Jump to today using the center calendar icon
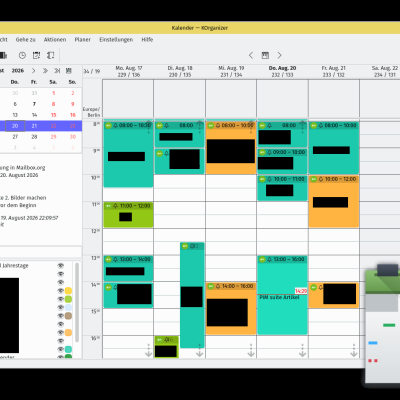Screen dimensions: 400x400 [x=265, y=55]
